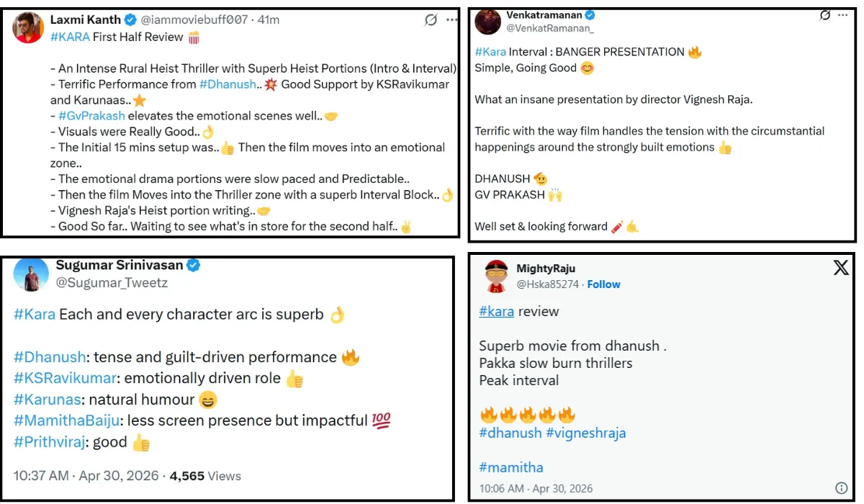Open Sugumar Srinivasan's profile picture
This screenshot has height=504, width=864.
coord(31,274)
